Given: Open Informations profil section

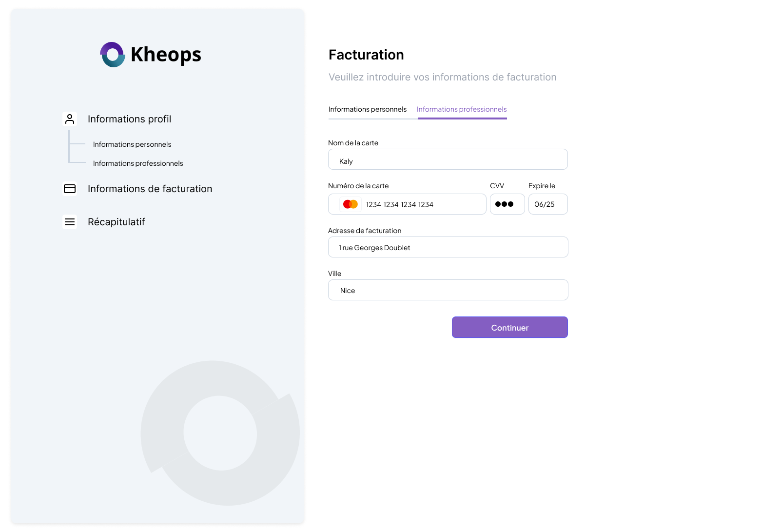Looking at the screenshot, I should [129, 119].
